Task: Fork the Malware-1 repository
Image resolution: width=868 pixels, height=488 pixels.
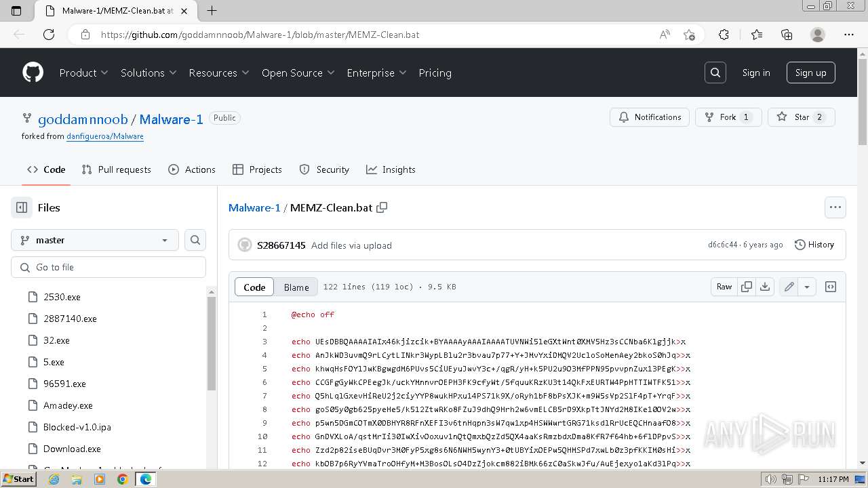Action: click(728, 117)
